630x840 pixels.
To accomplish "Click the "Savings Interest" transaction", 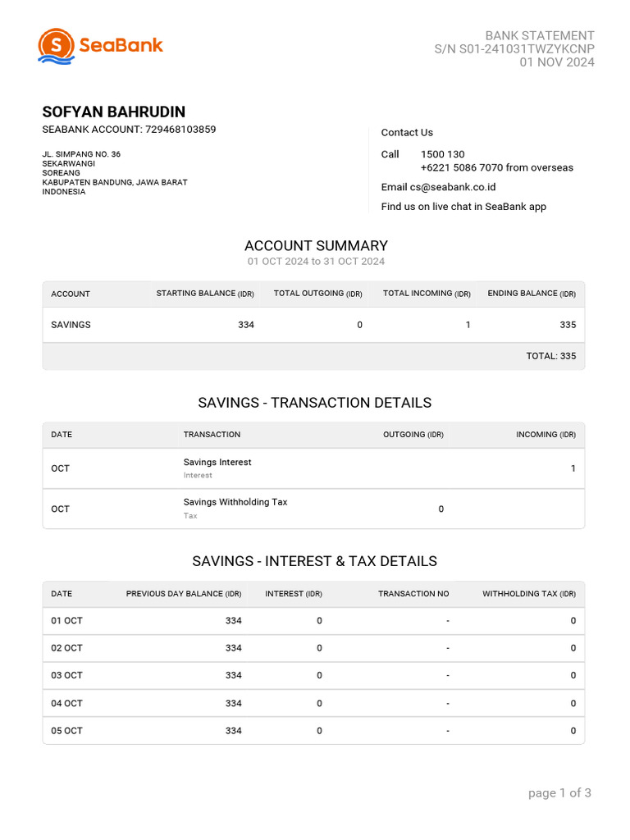I will [x=217, y=463].
